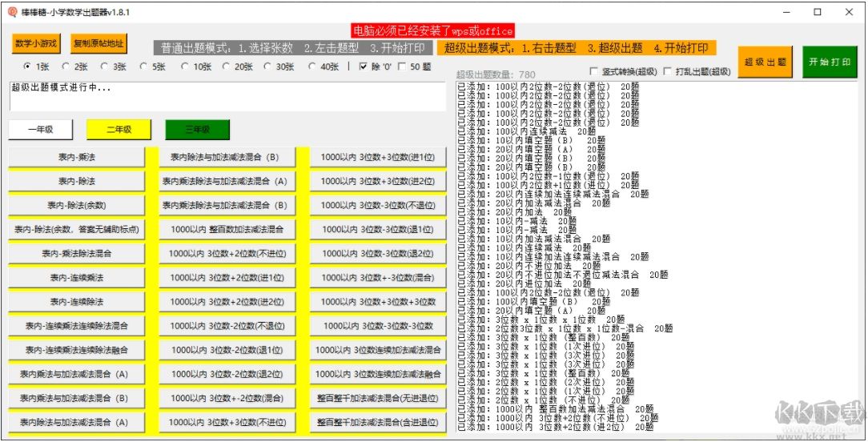The height and width of the screenshot is (442, 868).
Task: Choose 表内除法与加法减法混合 (A)
Action: (77, 422)
